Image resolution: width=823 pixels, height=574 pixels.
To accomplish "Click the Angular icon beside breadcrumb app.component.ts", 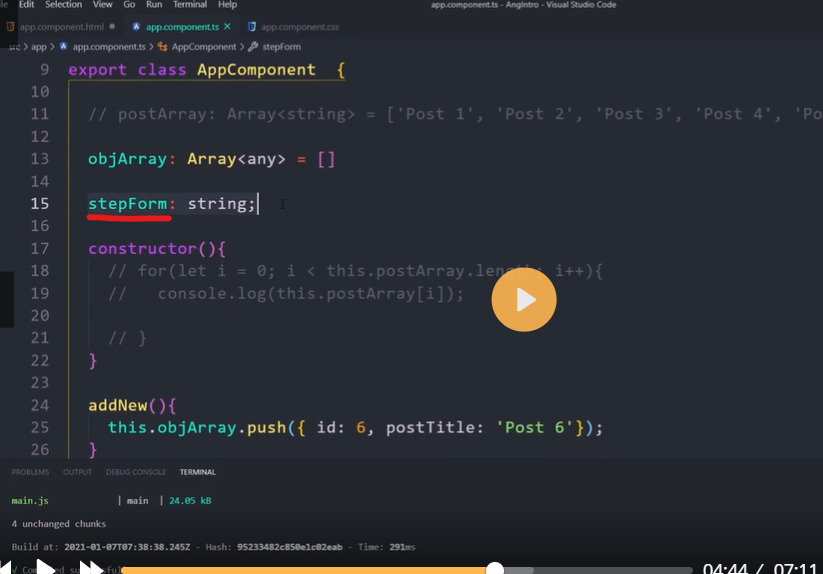I will coord(64,46).
